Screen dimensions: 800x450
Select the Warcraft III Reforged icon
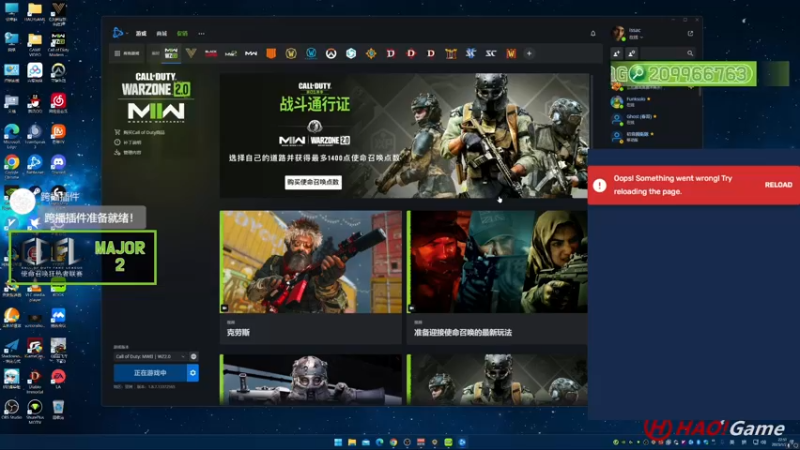(x=451, y=53)
